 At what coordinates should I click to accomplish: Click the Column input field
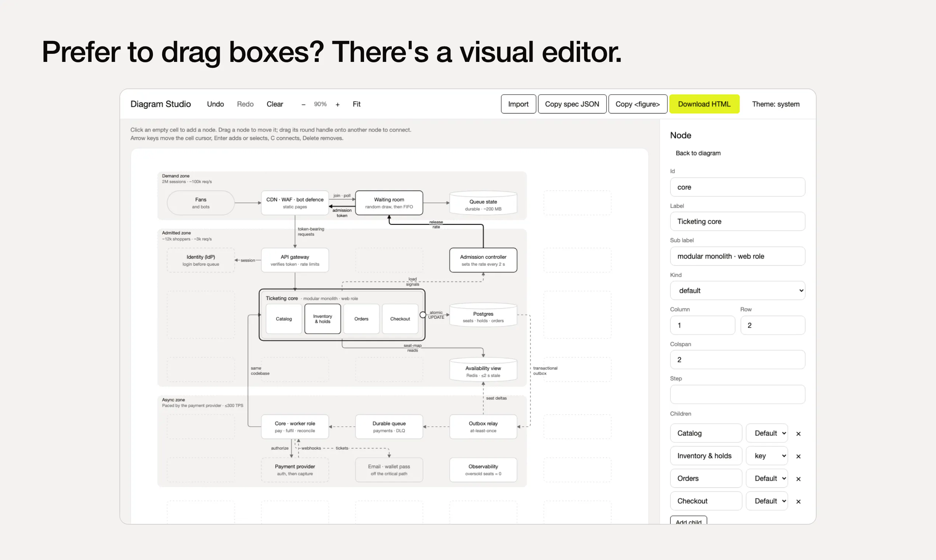[702, 325]
